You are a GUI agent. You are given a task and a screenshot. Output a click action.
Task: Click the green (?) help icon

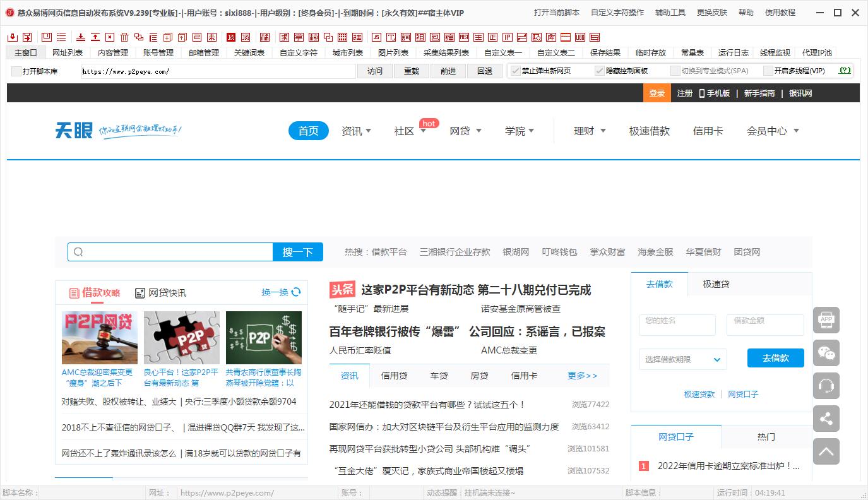coord(845,71)
